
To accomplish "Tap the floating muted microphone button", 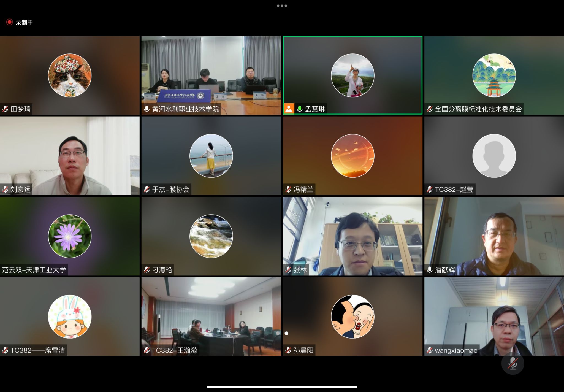I will coord(513,363).
